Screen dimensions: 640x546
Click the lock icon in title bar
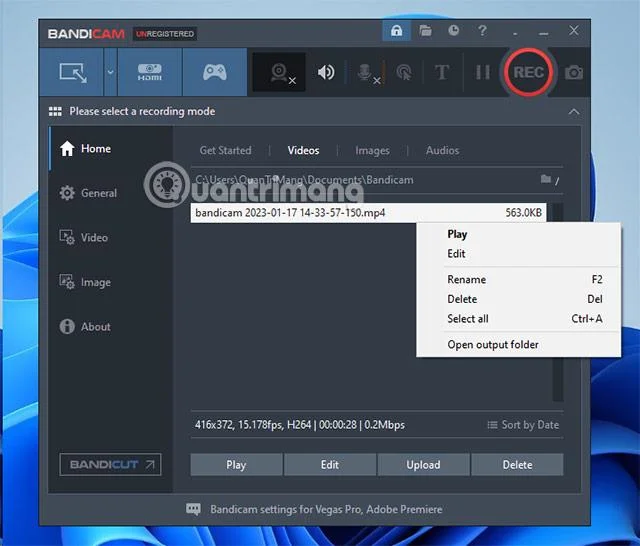click(x=396, y=31)
